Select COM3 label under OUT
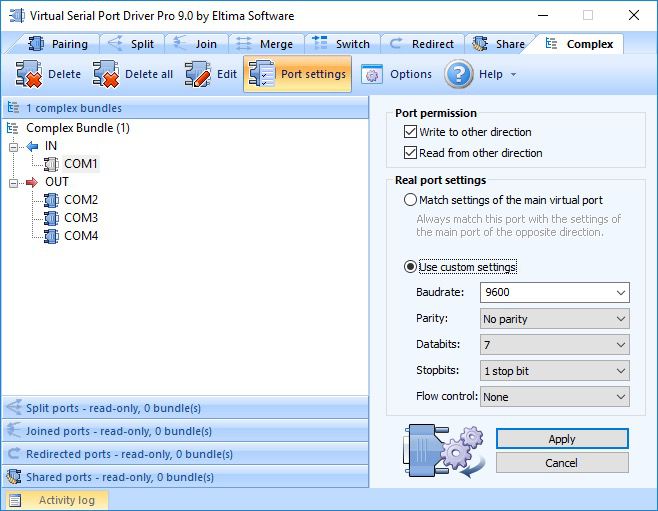The image size is (658, 511). (81, 218)
